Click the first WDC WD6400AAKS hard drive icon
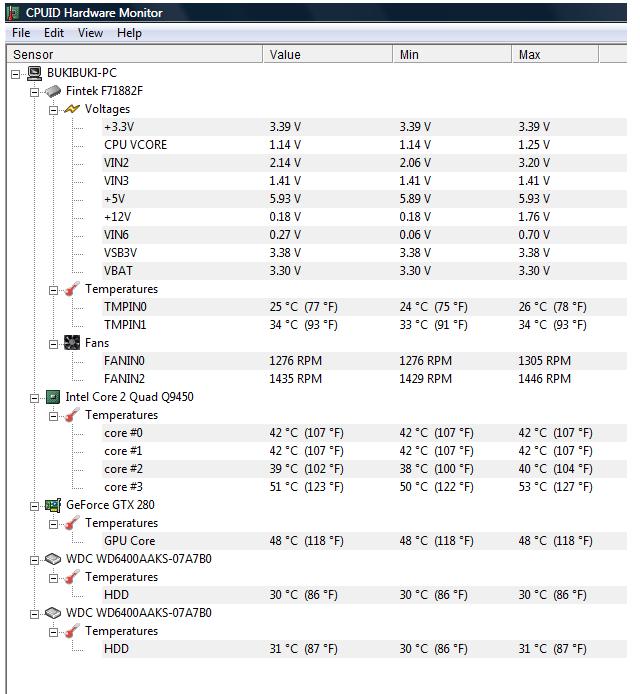This screenshot has height=694, width=640. 53,559
